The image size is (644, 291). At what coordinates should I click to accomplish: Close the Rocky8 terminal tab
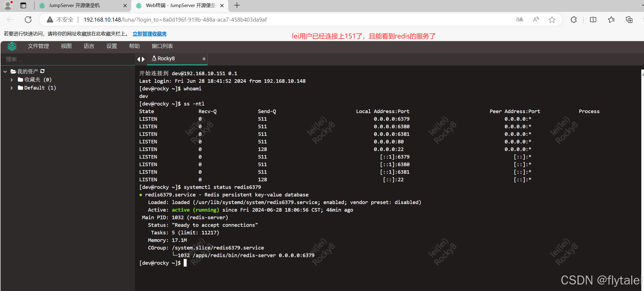(204, 59)
